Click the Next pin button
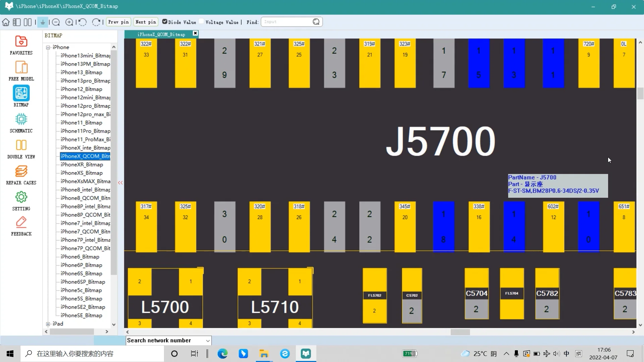Viewport: 644px width, 362px height. coord(146,22)
